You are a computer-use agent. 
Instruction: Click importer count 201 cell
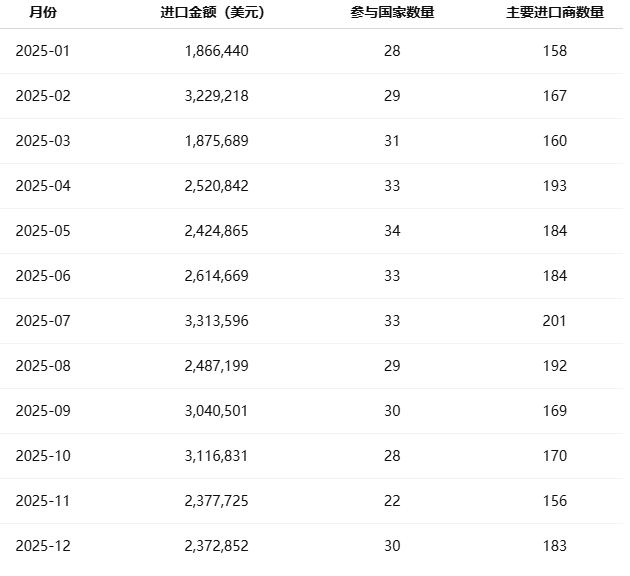click(x=555, y=321)
